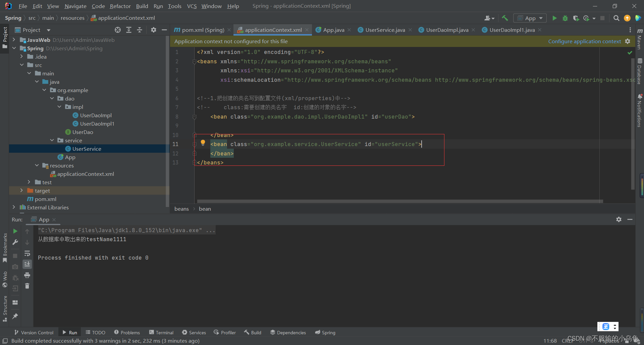Open Project view mode dropdown
The image size is (644, 345).
49,30
